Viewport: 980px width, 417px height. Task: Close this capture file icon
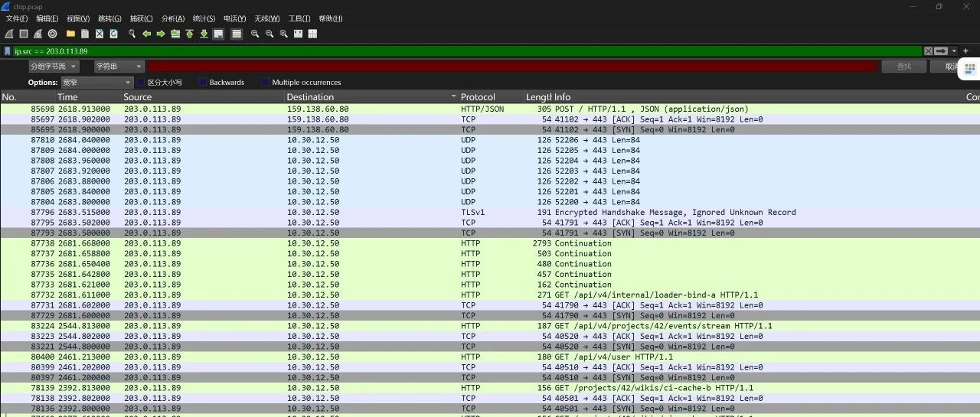[100, 34]
